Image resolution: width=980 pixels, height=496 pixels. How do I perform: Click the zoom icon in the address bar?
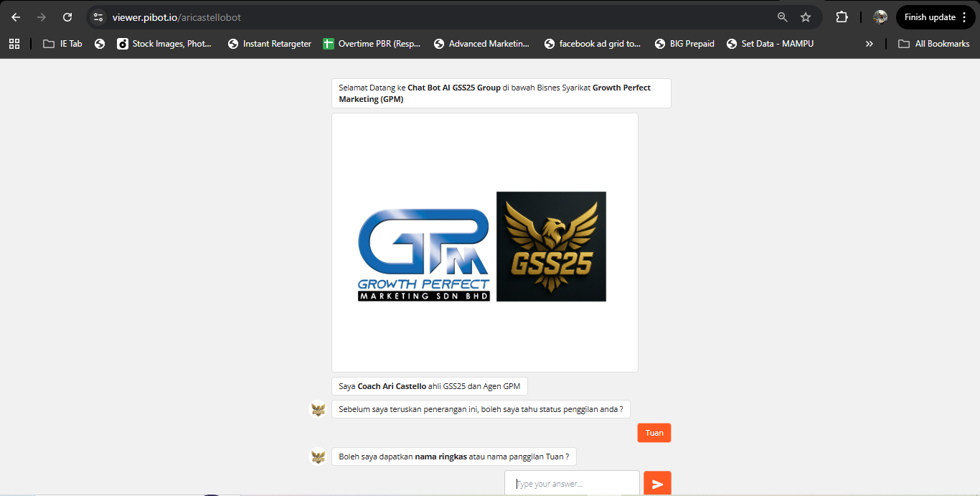pyautogui.click(x=782, y=17)
